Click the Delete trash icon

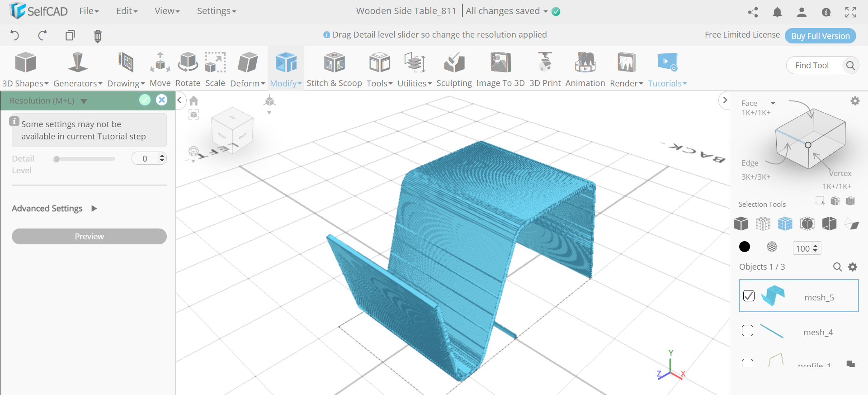click(x=98, y=36)
